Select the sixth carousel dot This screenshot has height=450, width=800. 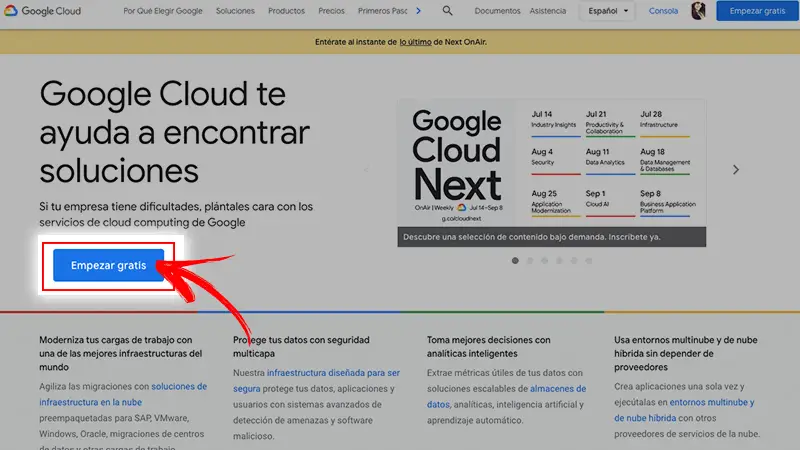tap(589, 261)
